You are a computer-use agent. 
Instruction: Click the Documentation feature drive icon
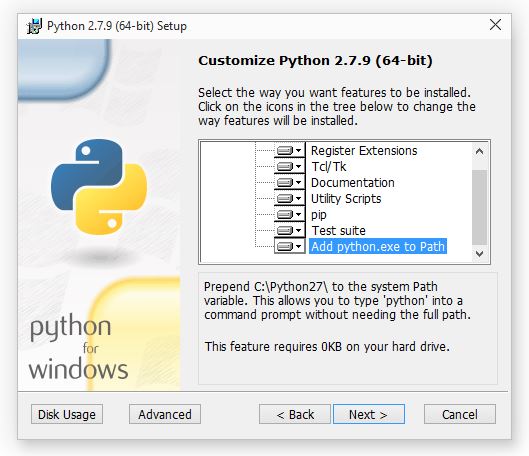(289, 182)
